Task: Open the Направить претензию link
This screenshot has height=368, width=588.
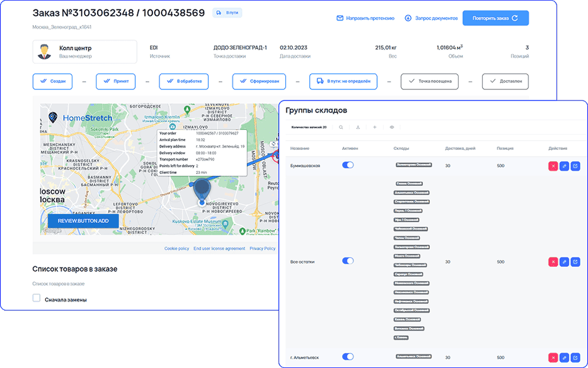Action: [x=365, y=18]
